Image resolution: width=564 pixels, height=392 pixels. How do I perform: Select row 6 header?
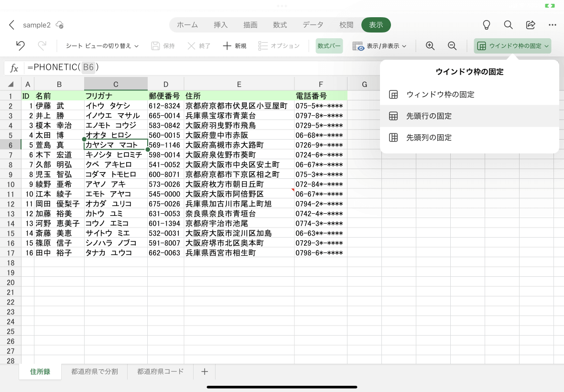11,145
